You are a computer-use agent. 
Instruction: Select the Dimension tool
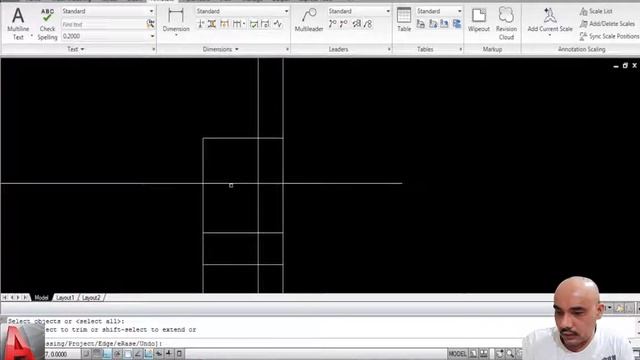tap(176, 21)
